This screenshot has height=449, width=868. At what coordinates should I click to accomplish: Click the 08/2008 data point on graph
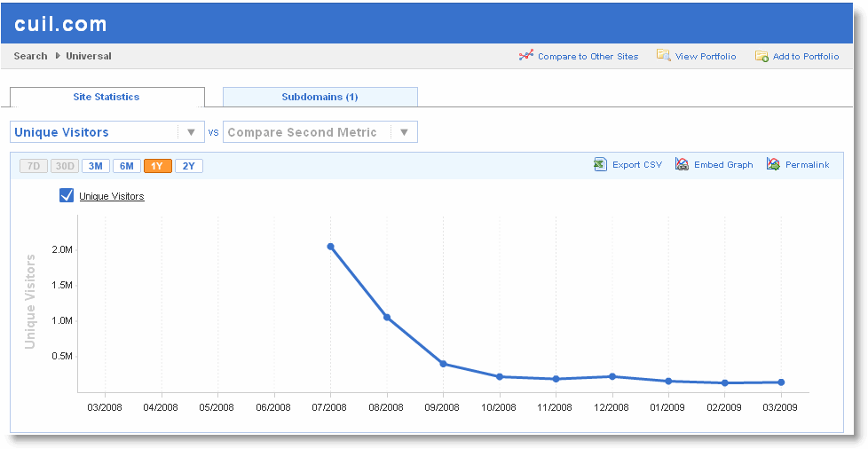(387, 318)
